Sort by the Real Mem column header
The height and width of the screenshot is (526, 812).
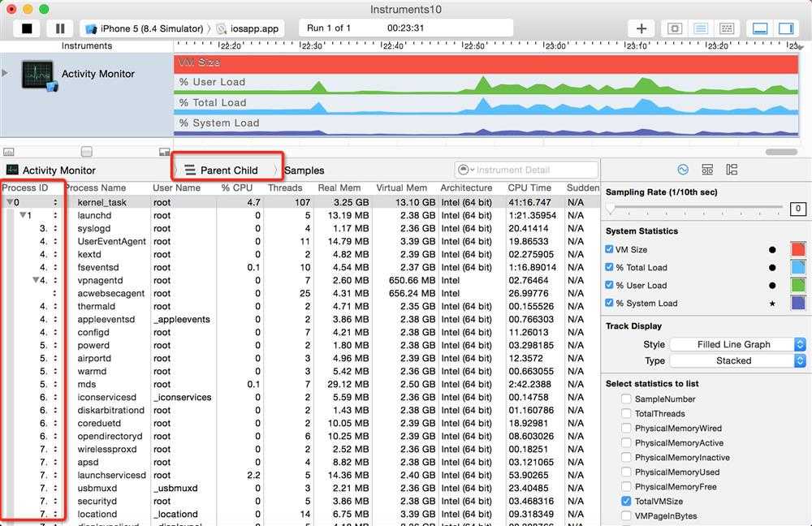(x=339, y=188)
